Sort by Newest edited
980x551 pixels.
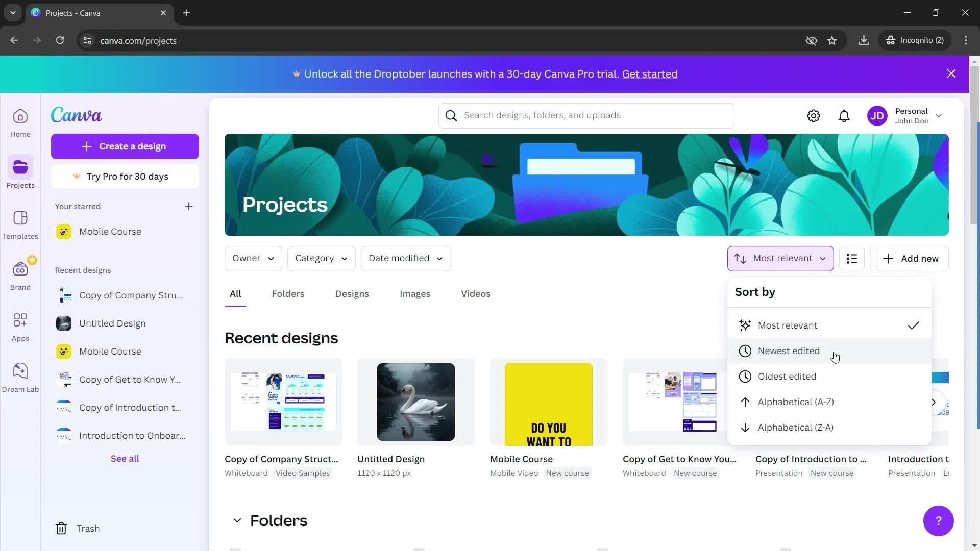point(829,351)
